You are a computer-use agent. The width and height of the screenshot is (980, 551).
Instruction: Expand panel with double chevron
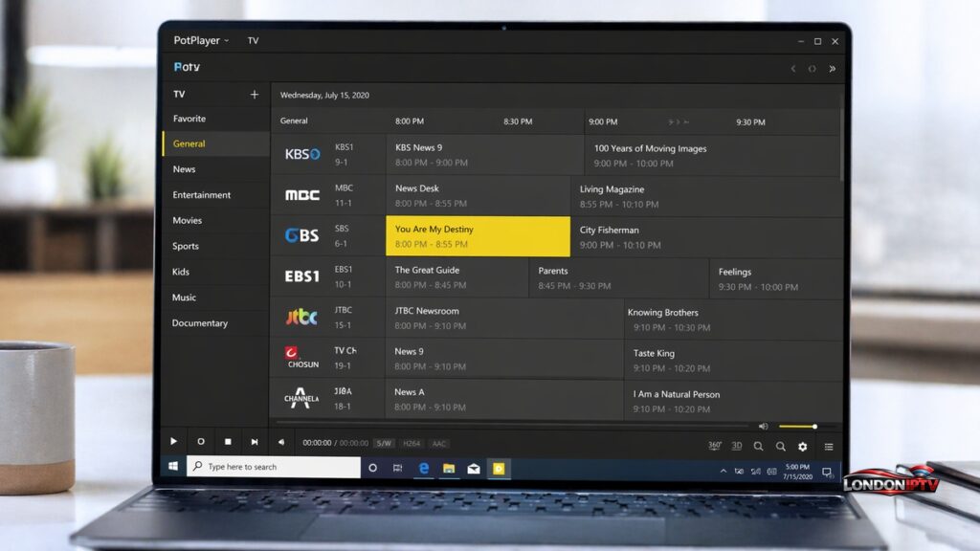pos(832,69)
